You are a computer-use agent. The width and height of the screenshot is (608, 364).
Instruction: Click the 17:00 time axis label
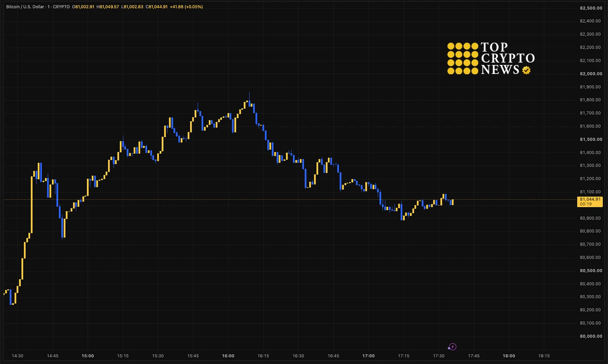[369, 356]
